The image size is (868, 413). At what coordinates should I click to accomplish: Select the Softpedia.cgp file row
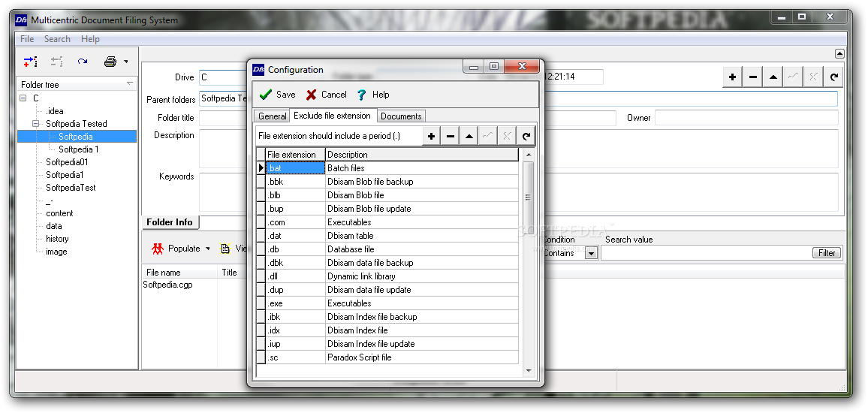[167, 285]
